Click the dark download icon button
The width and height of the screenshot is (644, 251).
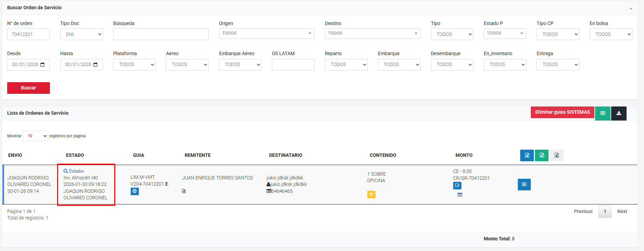[x=619, y=113]
